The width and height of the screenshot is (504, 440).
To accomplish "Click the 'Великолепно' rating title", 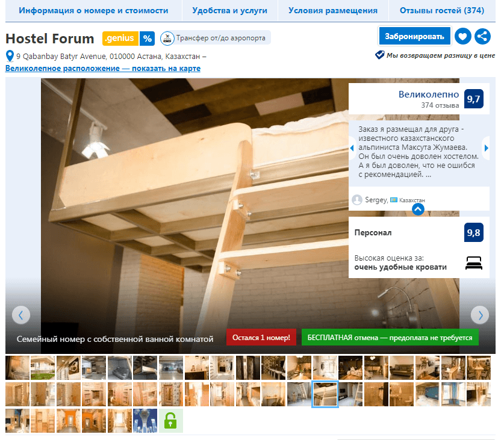I will [x=429, y=94].
